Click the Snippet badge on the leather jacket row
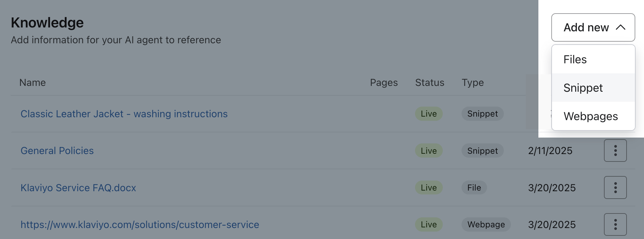This screenshot has width=644, height=239. [x=482, y=114]
